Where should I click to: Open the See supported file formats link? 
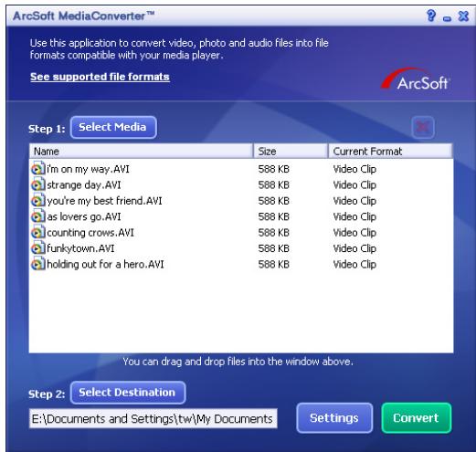100,77
